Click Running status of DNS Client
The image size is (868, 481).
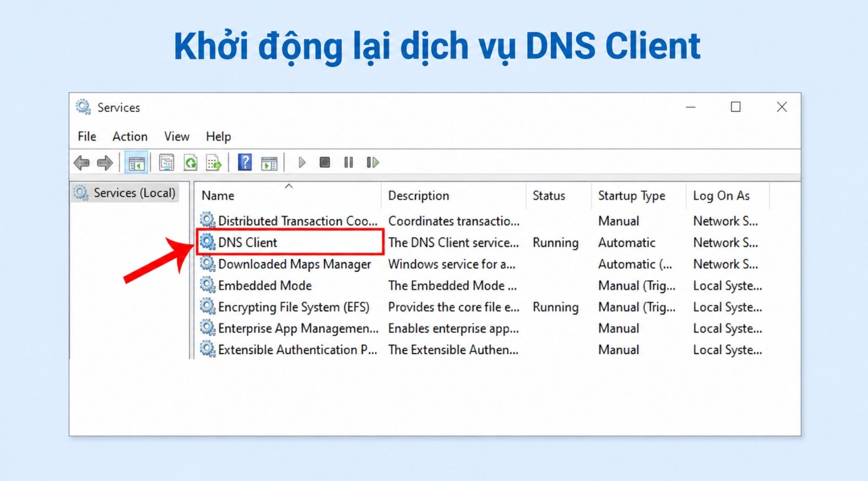click(x=555, y=242)
